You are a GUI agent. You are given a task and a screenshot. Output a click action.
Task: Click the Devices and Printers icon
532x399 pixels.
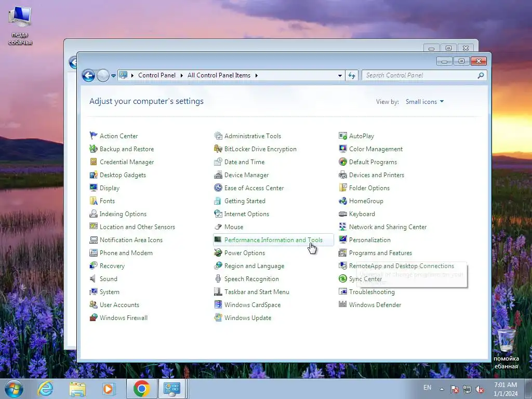click(343, 175)
